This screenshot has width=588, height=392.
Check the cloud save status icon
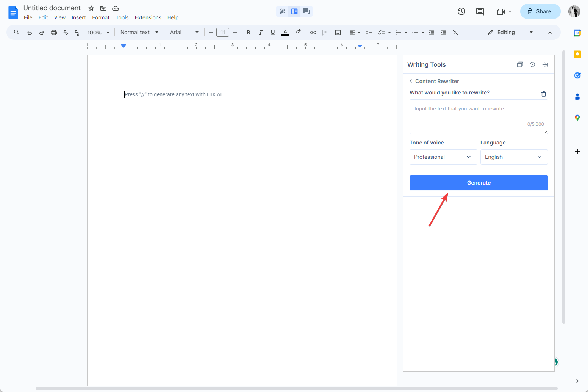click(116, 8)
